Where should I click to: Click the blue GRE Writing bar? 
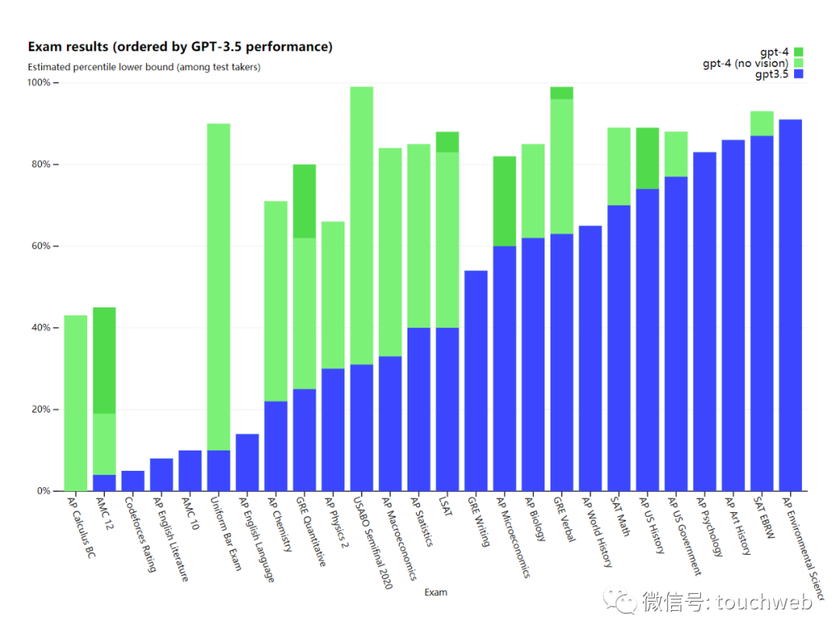coord(476,381)
